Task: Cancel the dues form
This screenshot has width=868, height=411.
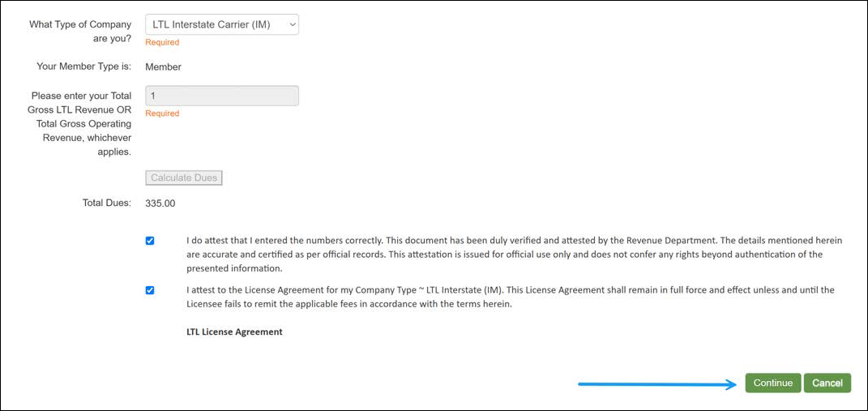Action: (827, 383)
